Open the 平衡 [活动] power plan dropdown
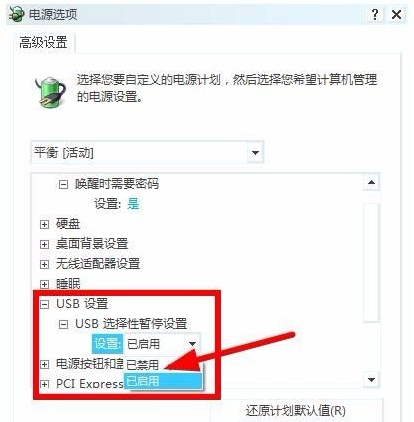Screen dimensions: 414x422 [255, 153]
